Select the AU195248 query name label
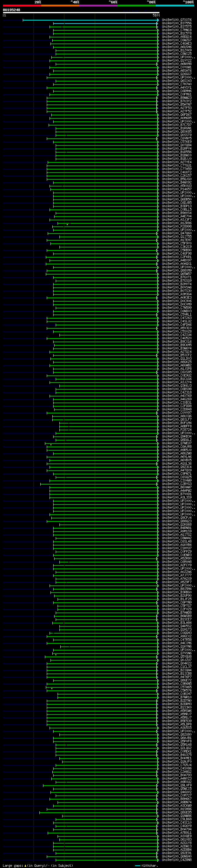The image size is (197, 868). [11, 10]
